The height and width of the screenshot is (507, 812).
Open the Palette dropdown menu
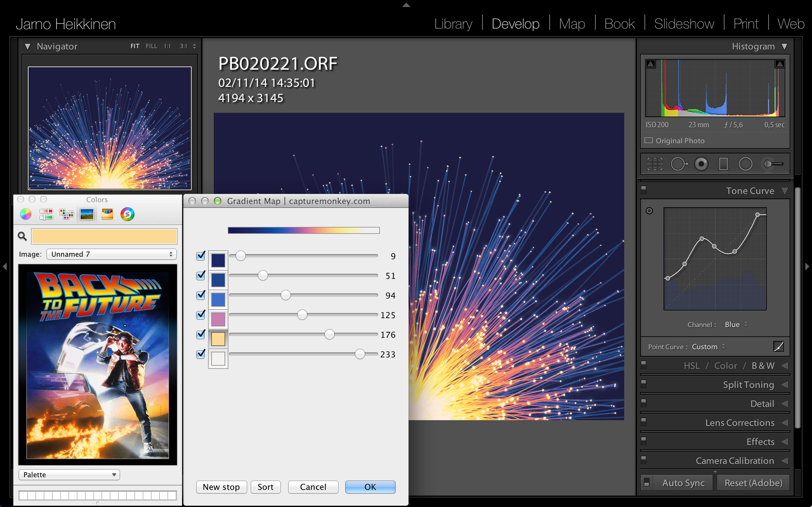point(69,474)
